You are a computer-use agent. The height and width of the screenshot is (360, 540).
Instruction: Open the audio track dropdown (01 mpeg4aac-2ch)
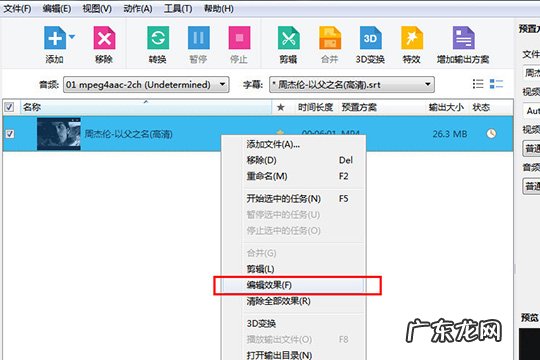(146, 85)
